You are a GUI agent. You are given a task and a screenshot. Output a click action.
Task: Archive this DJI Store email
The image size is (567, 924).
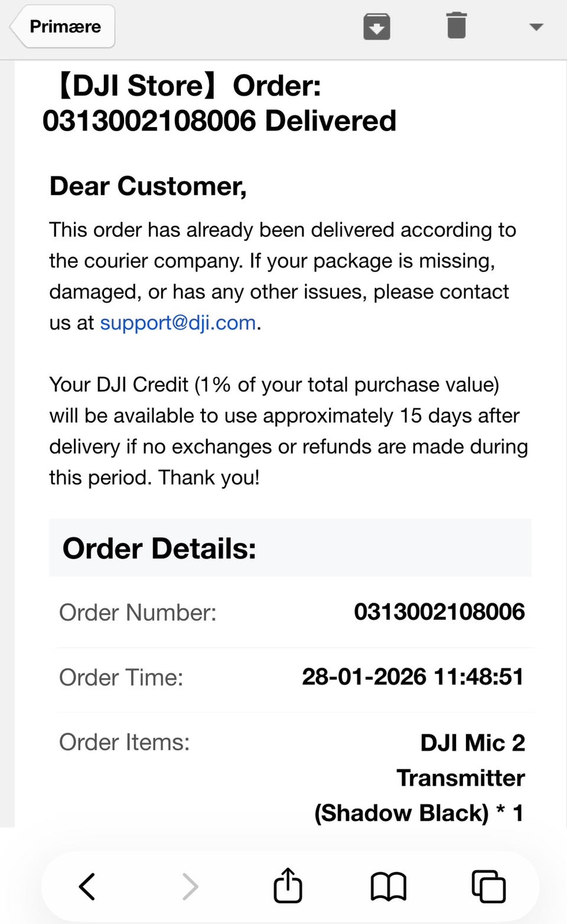coord(376,27)
